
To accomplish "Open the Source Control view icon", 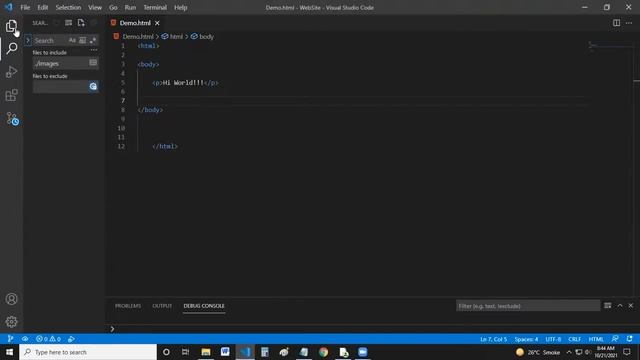I will pos(12,119).
